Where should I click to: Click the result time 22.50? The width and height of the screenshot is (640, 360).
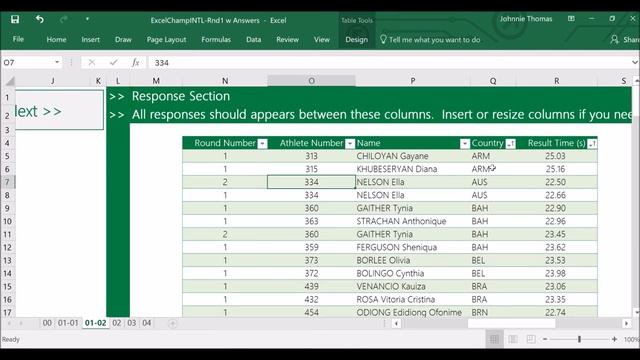556,182
